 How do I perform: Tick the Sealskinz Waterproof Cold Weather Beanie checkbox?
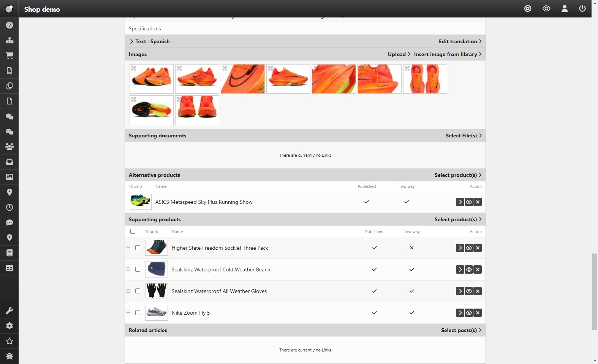tap(138, 269)
